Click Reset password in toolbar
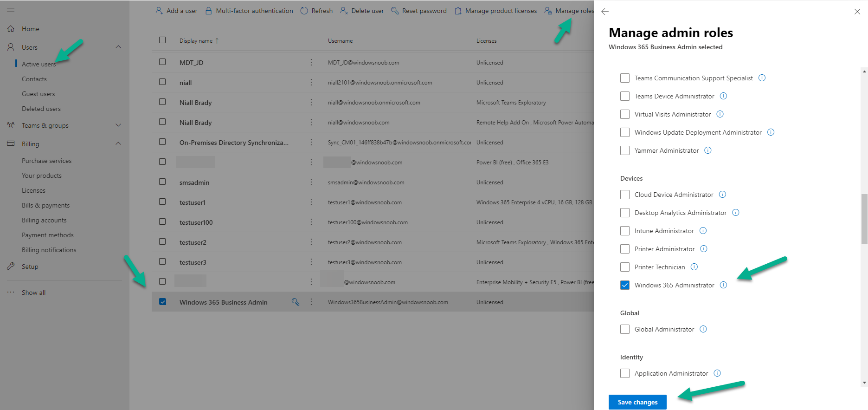The height and width of the screenshot is (410, 868). tap(419, 11)
